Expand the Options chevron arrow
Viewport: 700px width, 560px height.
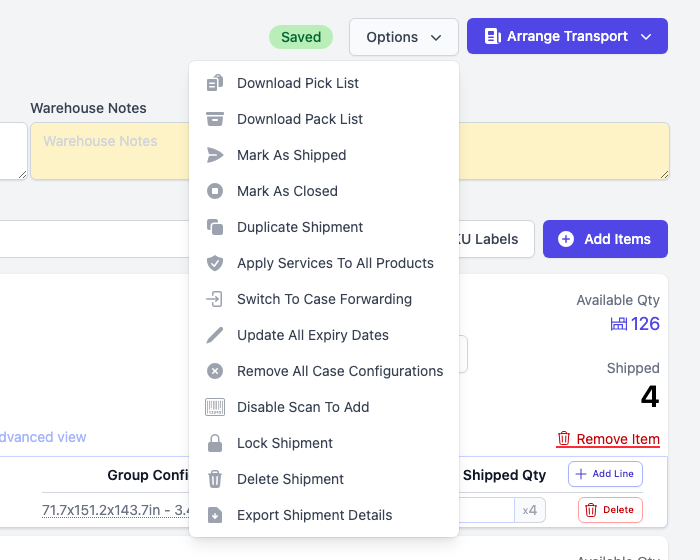(x=436, y=38)
